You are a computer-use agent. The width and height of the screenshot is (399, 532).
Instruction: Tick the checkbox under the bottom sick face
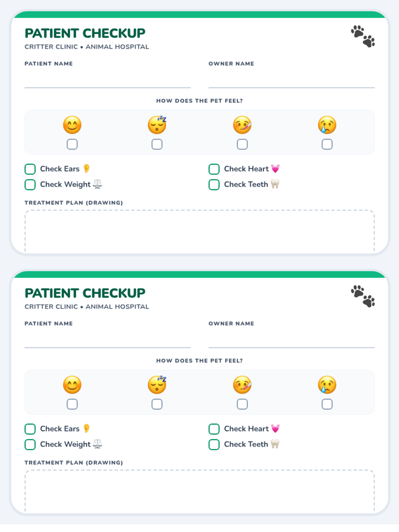click(242, 404)
